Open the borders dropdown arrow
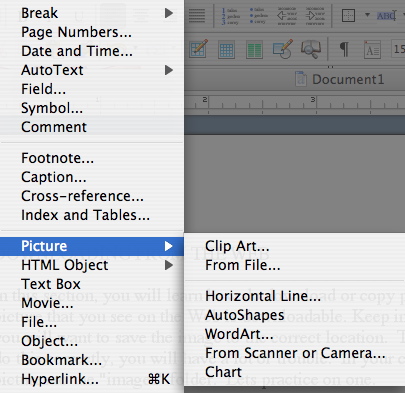This screenshot has width=405, height=393. click(367, 15)
